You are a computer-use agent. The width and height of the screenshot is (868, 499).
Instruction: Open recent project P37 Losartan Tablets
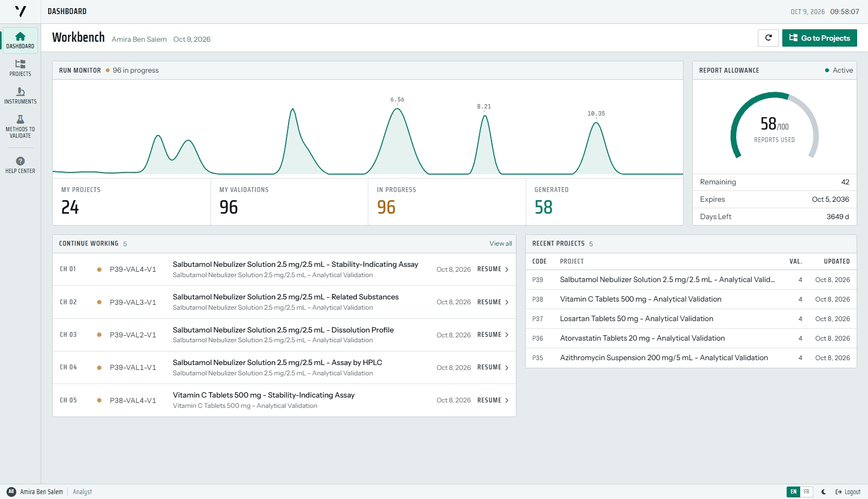click(x=691, y=319)
